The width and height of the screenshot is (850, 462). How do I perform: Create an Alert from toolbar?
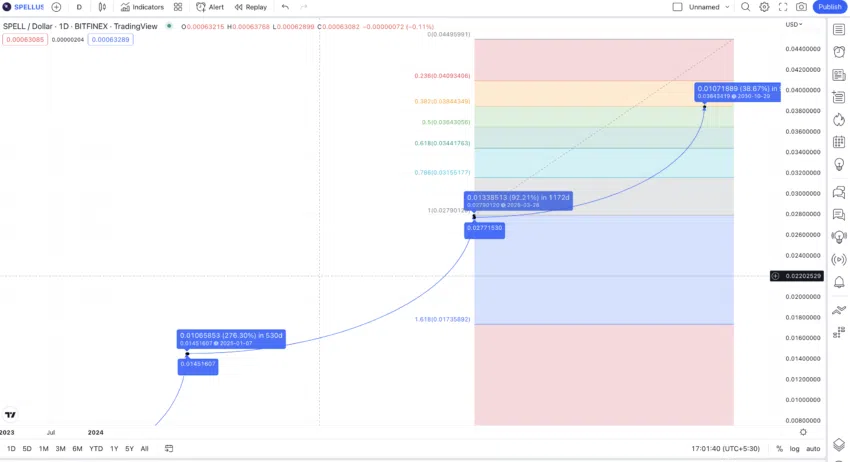(x=210, y=7)
